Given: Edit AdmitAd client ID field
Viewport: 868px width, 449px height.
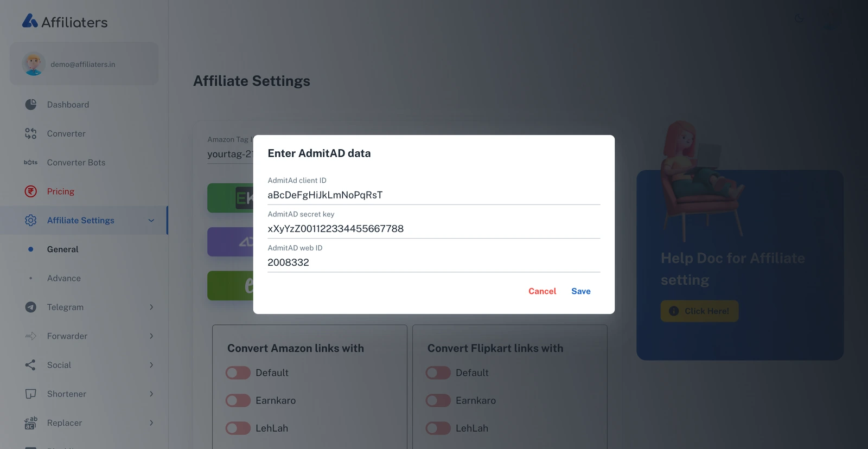Looking at the screenshot, I should click(x=433, y=195).
